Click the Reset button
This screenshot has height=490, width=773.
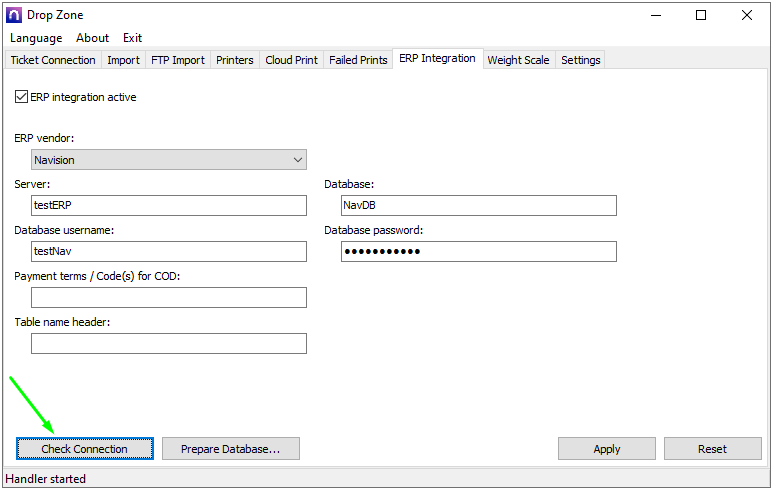[713, 449]
